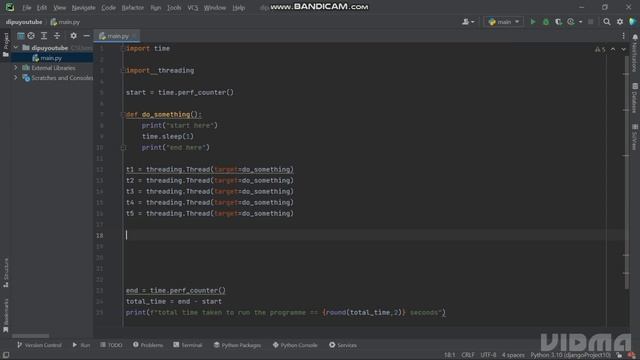Open Project panel options gear
The width and height of the screenshot is (640, 360).
[x=73, y=36]
